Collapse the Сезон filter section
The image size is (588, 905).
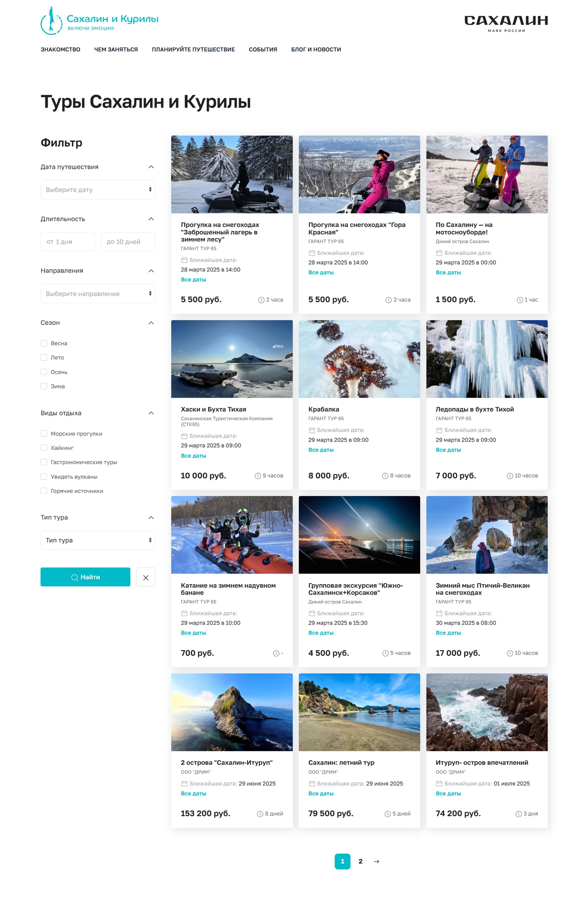[x=151, y=323]
